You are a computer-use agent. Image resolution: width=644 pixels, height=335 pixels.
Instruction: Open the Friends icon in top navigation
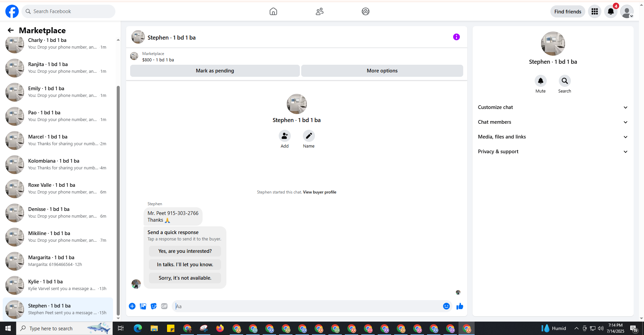pyautogui.click(x=320, y=11)
